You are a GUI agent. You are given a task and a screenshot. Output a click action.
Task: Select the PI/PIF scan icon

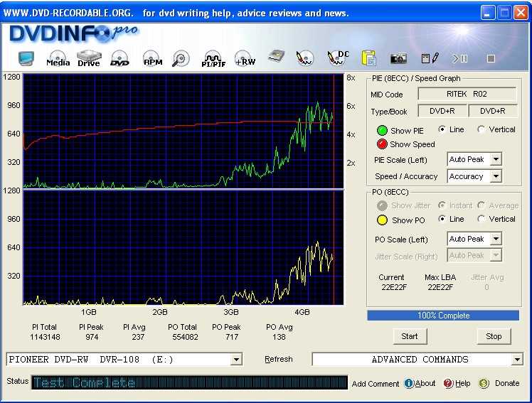(x=213, y=59)
